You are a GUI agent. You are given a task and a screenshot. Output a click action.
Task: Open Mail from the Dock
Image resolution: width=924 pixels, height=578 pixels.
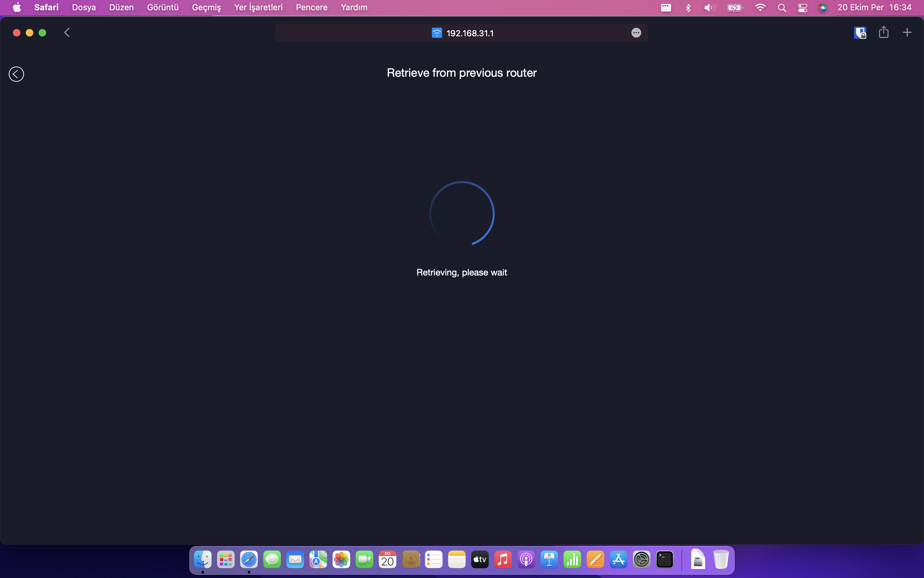coord(295,560)
